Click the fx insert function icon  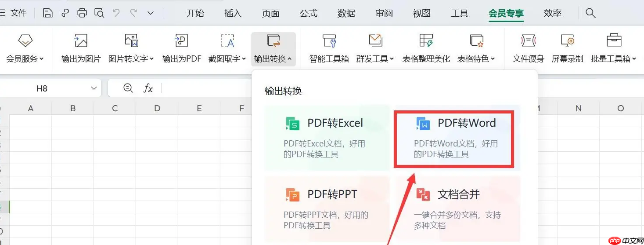pos(148,88)
